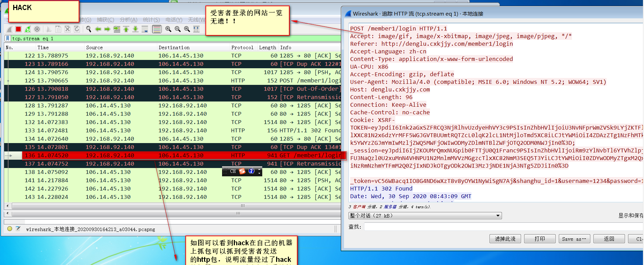644x265 pixels.
Task: Click the Referer denglu.cxkjjy.com line
Action: (x=431, y=44)
